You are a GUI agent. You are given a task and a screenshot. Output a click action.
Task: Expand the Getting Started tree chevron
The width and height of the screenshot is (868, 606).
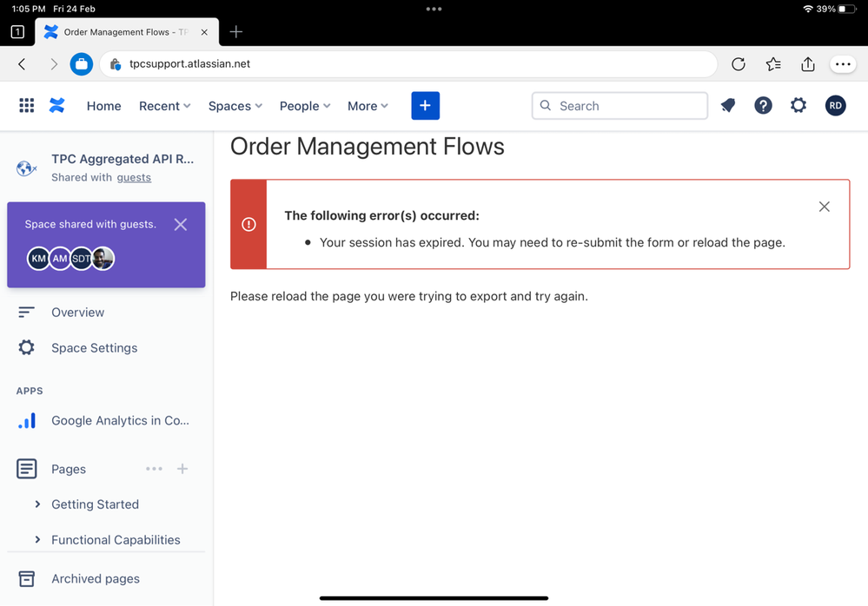[x=37, y=504]
